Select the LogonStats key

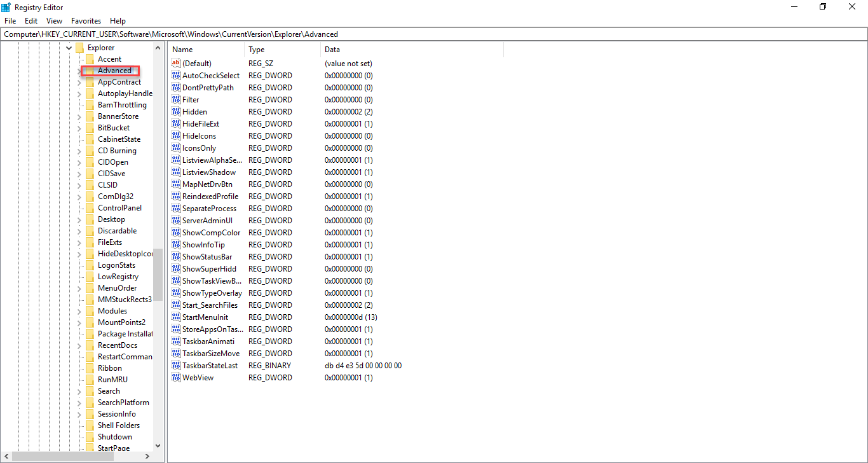point(116,265)
